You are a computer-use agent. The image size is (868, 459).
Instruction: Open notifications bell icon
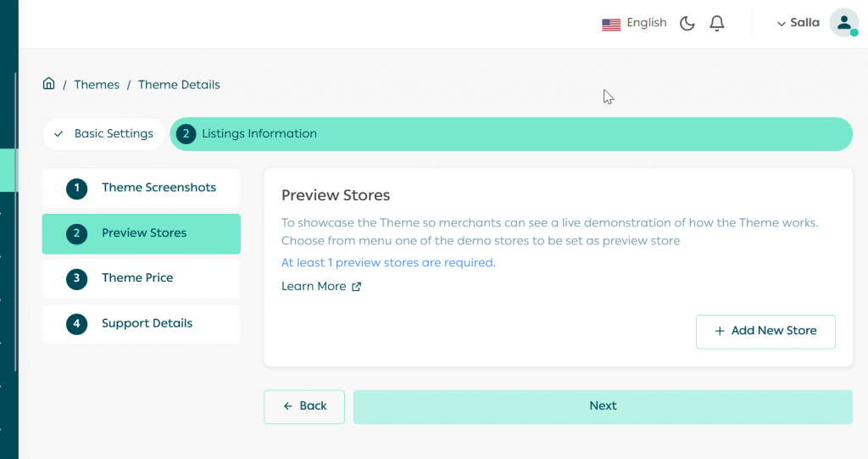(717, 24)
